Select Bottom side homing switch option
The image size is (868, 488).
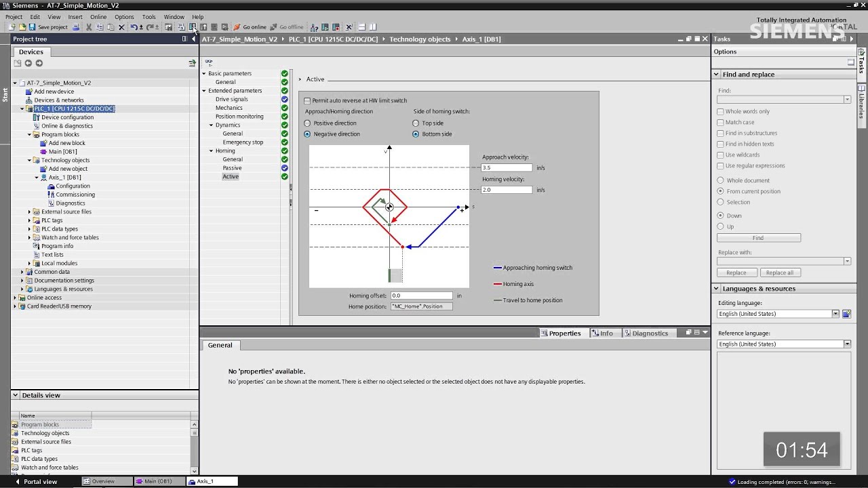416,134
